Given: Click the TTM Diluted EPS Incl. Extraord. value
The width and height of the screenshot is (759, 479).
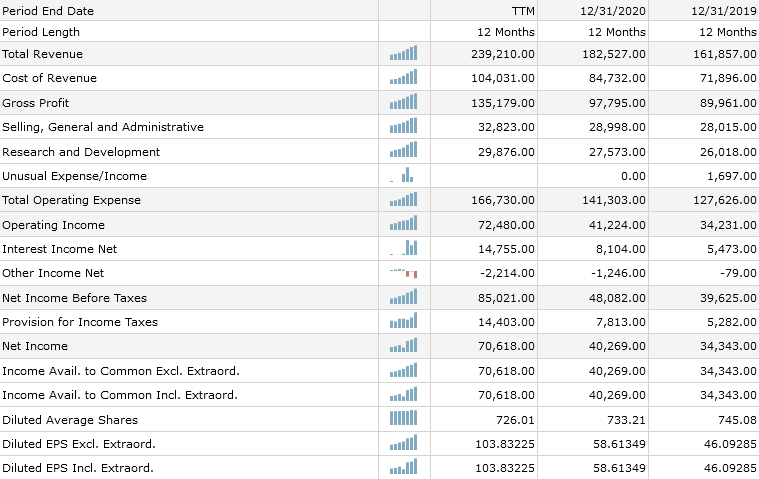Looking at the screenshot, I should pos(504,468).
